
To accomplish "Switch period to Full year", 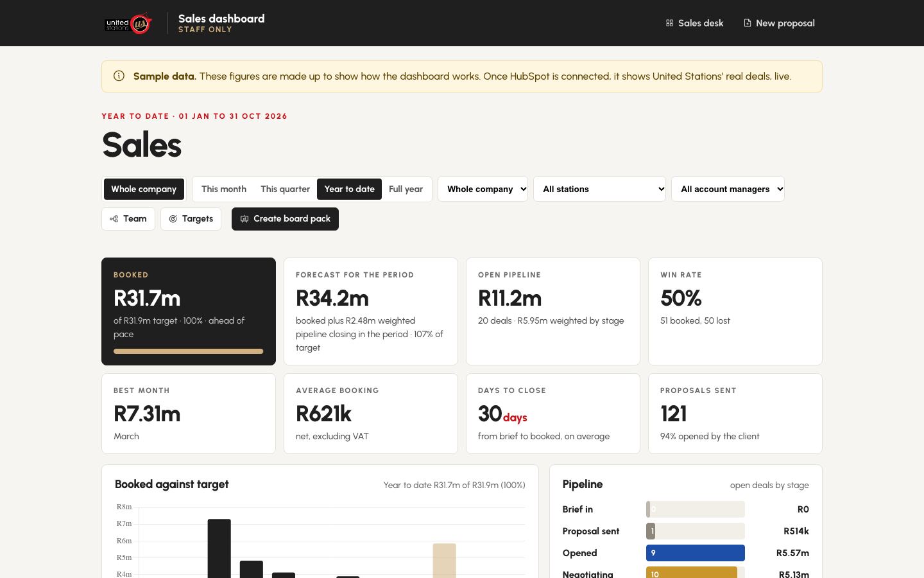I will 406,189.
